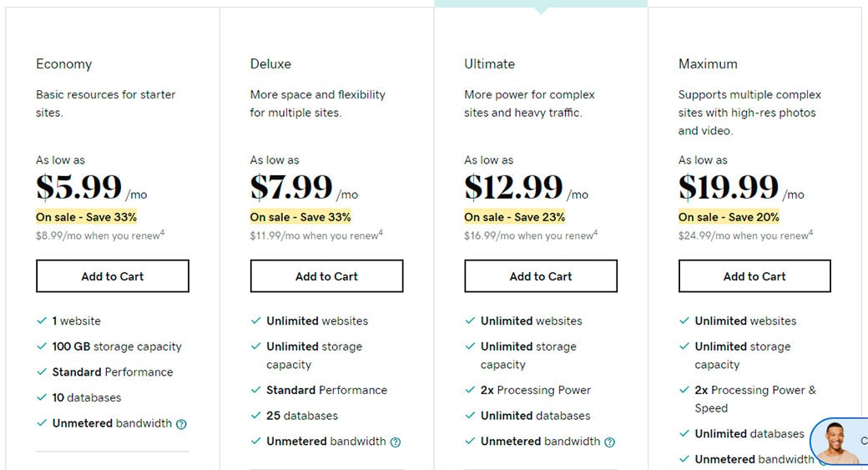Click footnote 4 on Deluxe renewal price

[381, 233]
